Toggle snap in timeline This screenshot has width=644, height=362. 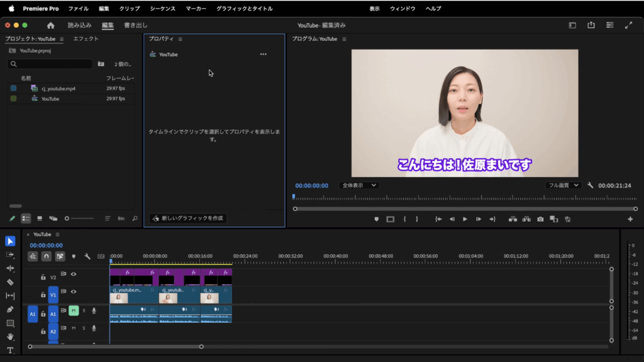46,256
